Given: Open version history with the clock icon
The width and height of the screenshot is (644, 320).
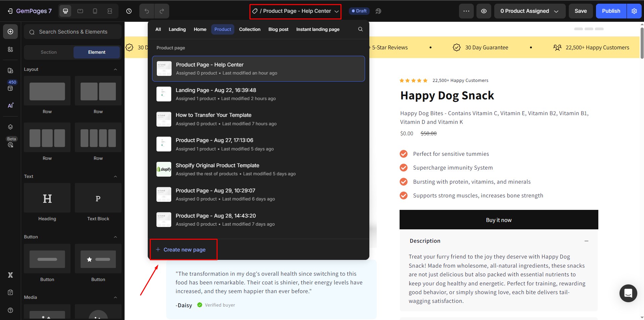Looking at the screenshot, I should tap(129, 11).
